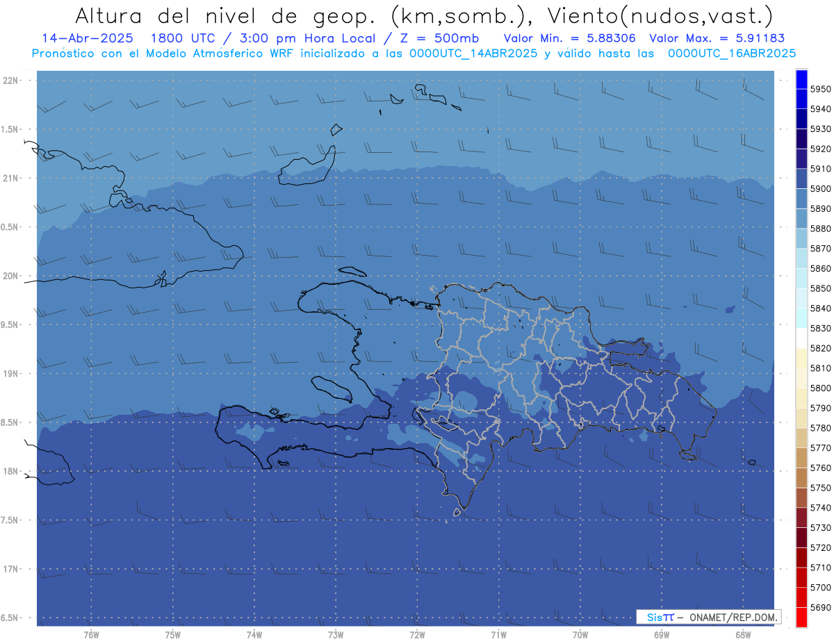Click the '68W' longitude label
Viewport: 834px width, 644px height.
tap(743, 634)
